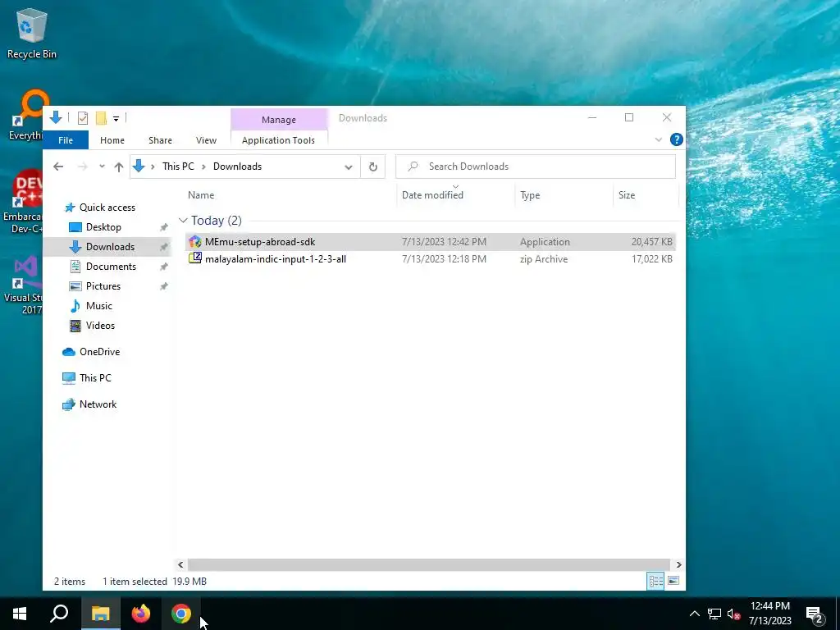Collapse the Today (2) group
840x630 pixels.
(x=183, y=221)
